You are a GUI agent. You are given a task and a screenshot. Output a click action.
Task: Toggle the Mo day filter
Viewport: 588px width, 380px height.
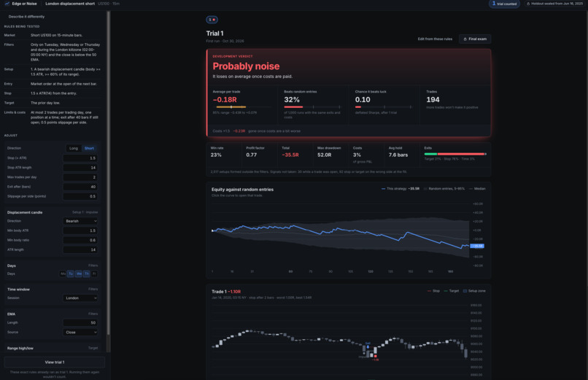click(63, 274)
